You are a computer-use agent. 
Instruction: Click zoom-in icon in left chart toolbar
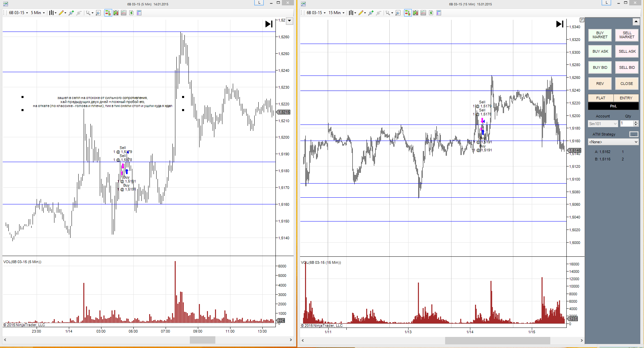click(71, 13)
